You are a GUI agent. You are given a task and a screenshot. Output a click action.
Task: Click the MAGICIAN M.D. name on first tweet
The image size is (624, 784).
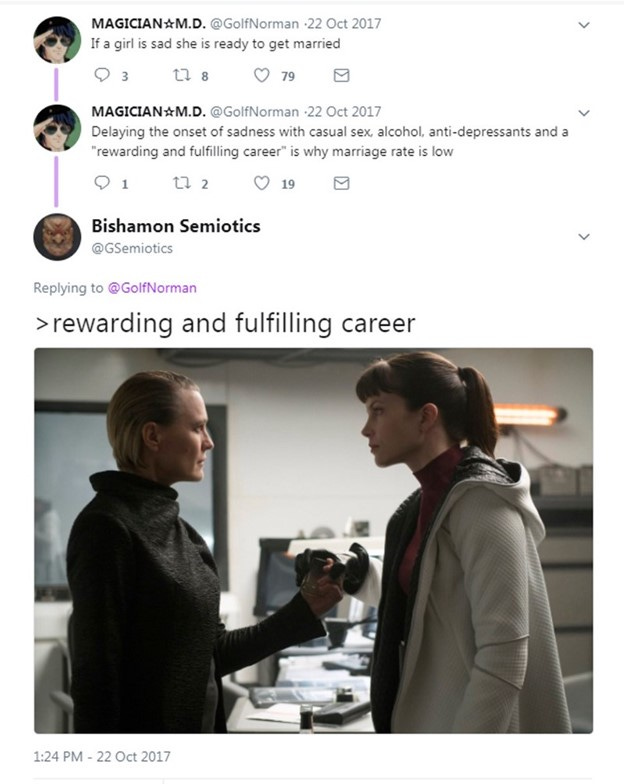point(148,24)
